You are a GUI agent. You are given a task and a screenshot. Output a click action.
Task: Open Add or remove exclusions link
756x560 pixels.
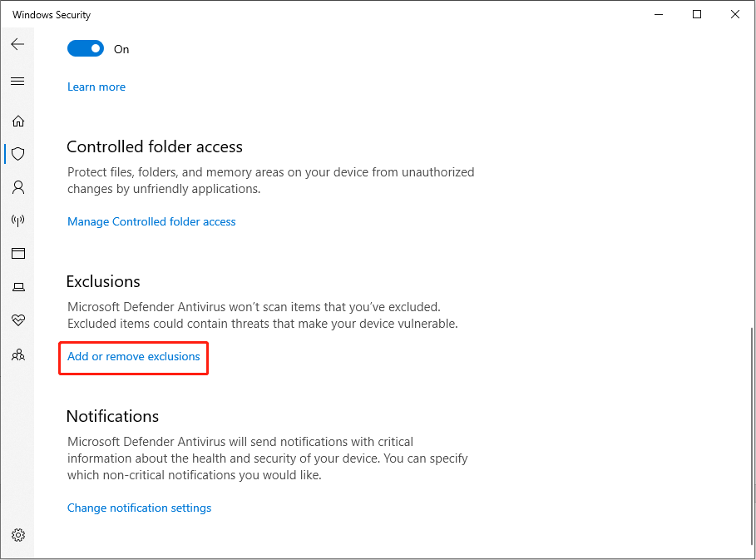click(134, 356)
